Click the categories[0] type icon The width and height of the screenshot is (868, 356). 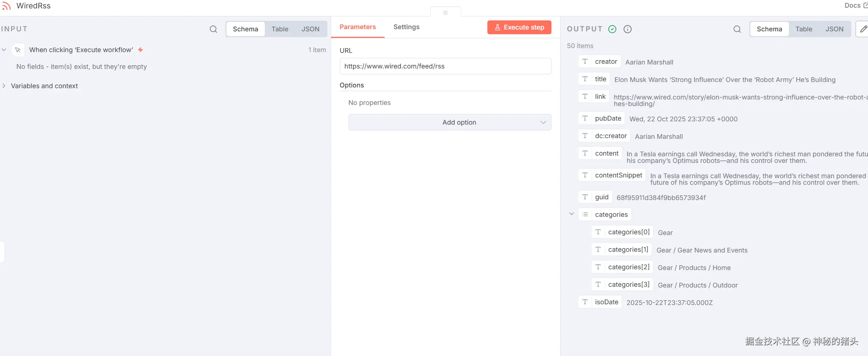pos(598,232)
